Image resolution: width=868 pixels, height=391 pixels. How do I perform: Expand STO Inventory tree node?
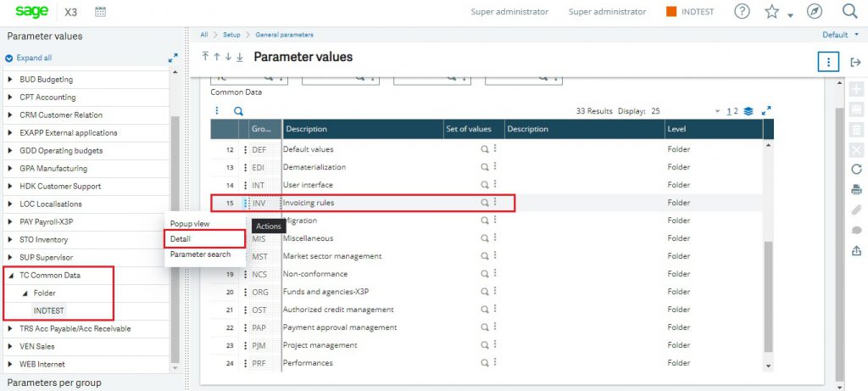click(x=10, y=240)
